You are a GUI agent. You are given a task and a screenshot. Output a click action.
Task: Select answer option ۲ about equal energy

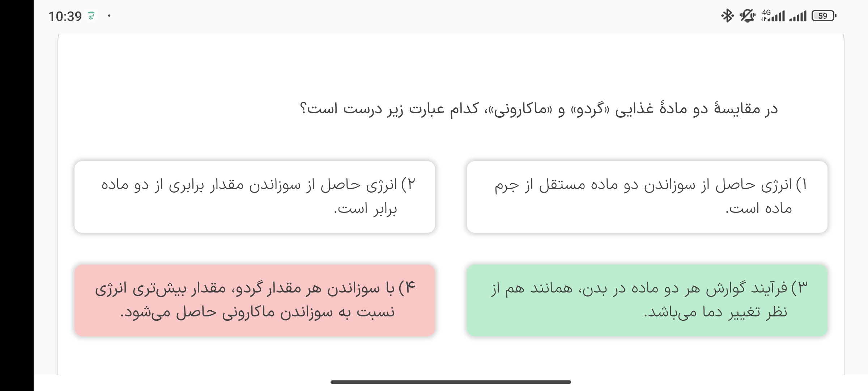255,197
